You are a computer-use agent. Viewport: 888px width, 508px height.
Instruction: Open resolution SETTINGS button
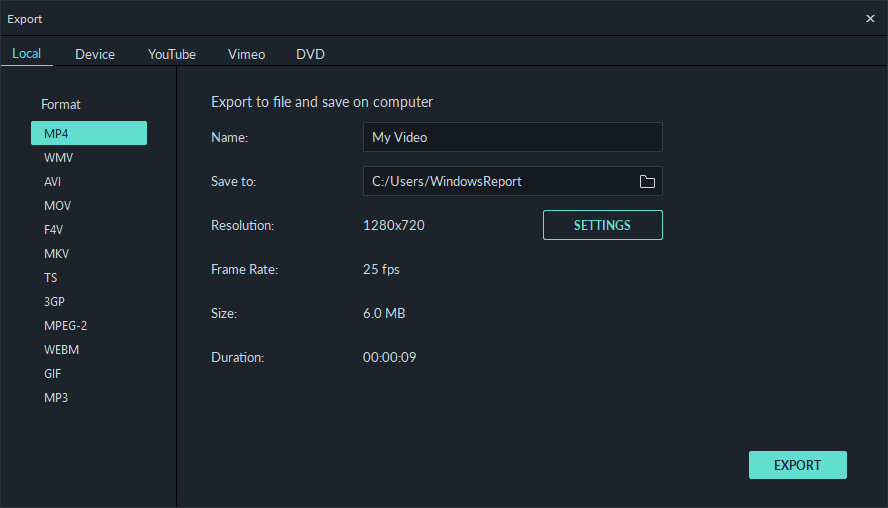pos(603,225)
